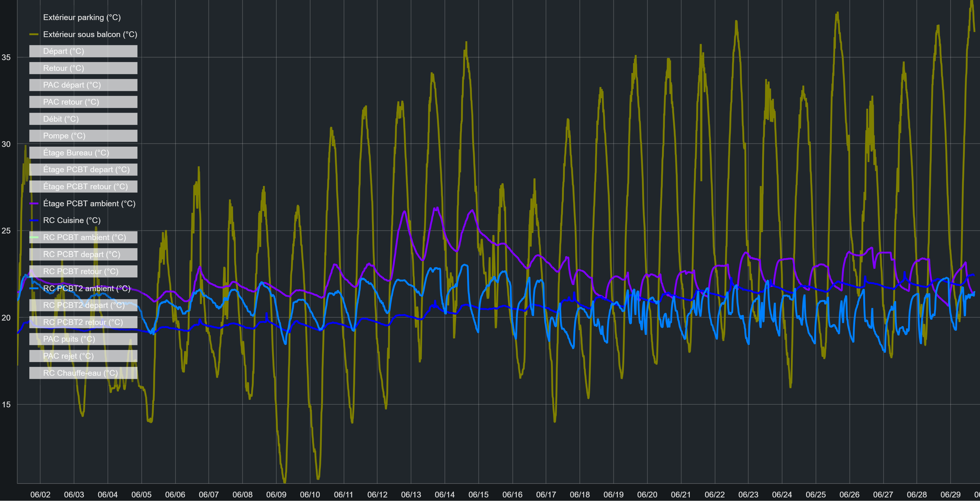Show PAC départ (°C) curve

[x=72, y=85]
